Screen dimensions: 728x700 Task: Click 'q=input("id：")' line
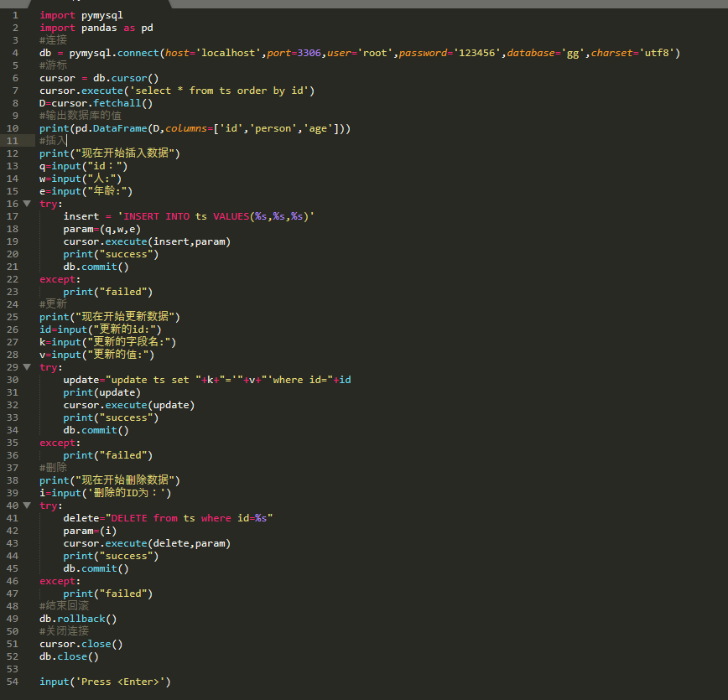tap(84, 166)
